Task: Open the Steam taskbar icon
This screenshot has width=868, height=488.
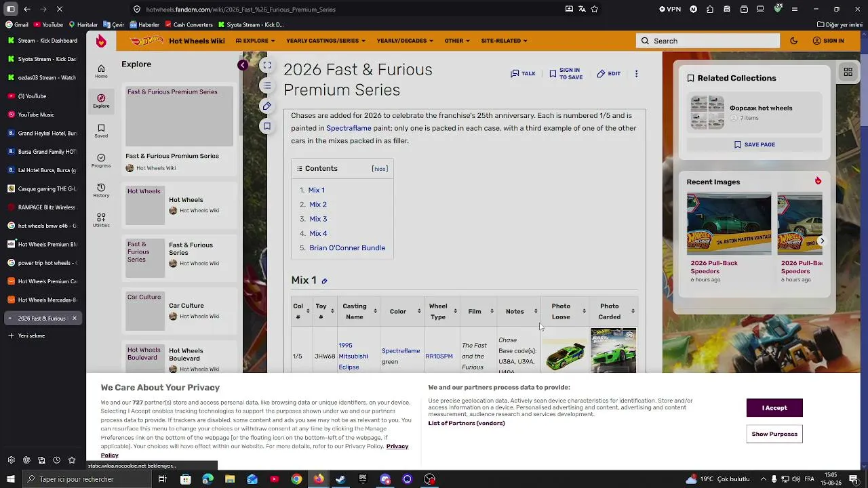Action: click(340, 479)
